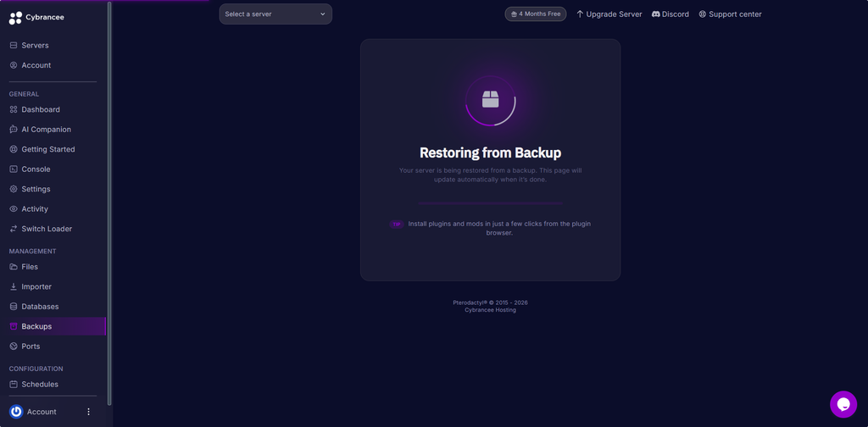868x427 pixels.
Task: Click Pterodactyl copyright footer text
Action: tap(491, 302)
